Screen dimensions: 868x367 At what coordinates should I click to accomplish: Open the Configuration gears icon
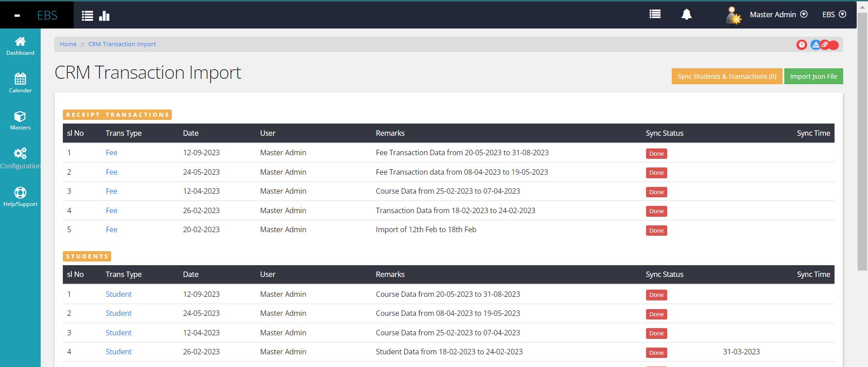pos(20,158)
